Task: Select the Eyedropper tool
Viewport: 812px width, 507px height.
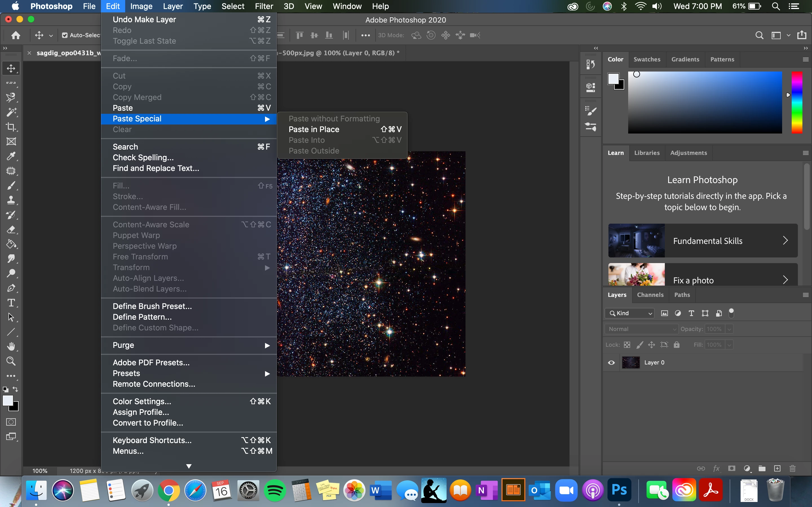Action: (x=11, y=156)
